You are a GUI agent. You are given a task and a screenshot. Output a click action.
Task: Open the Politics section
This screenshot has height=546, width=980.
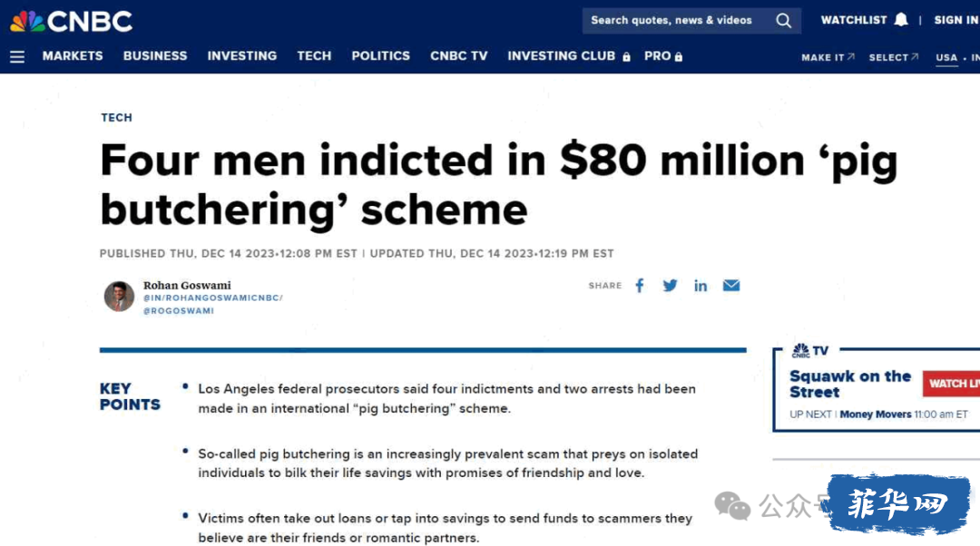(380, 56)
